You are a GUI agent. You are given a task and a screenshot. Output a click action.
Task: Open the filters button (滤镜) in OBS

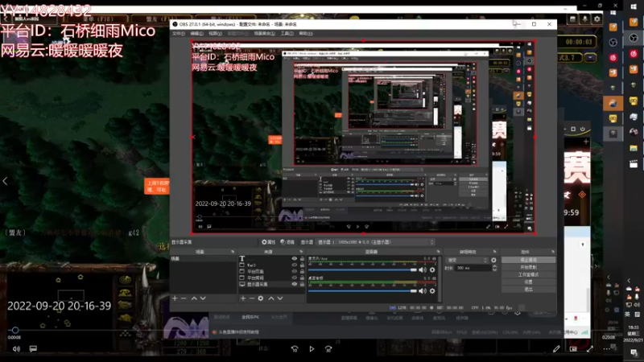(x=287, y=242)
